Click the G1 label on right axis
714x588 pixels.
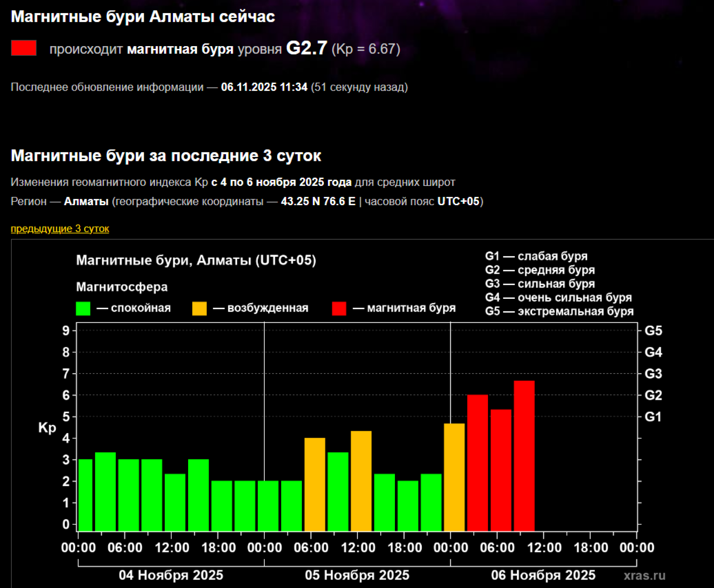tap(653, 417)
